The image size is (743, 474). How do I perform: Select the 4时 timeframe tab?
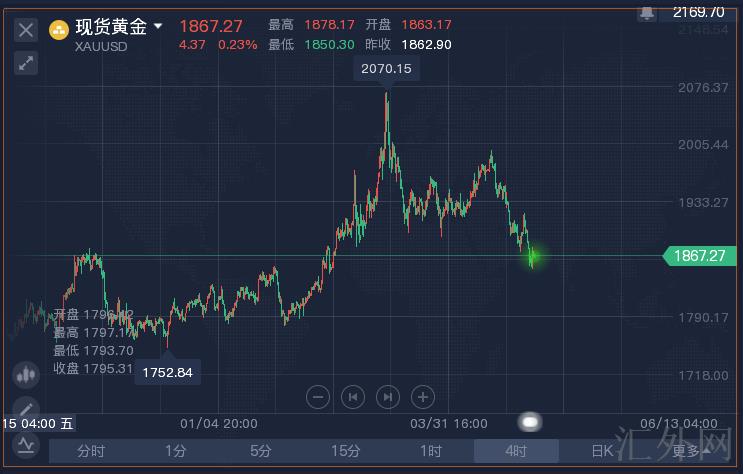coord(515,451)
